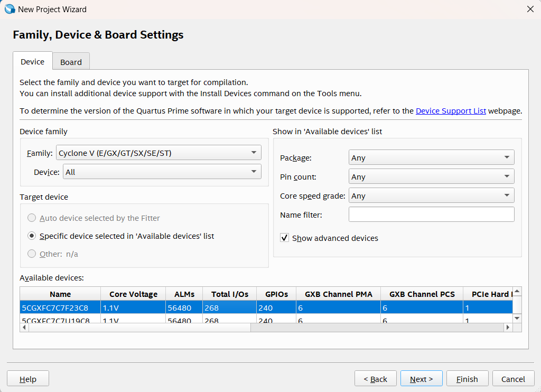Open the Family dropdown

point(158,153)
